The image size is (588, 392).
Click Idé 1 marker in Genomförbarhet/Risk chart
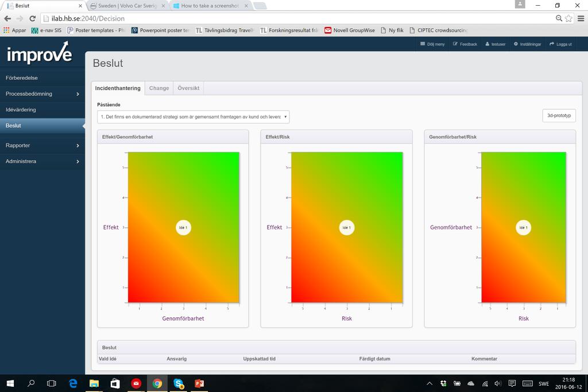click(x=524, y=227)
